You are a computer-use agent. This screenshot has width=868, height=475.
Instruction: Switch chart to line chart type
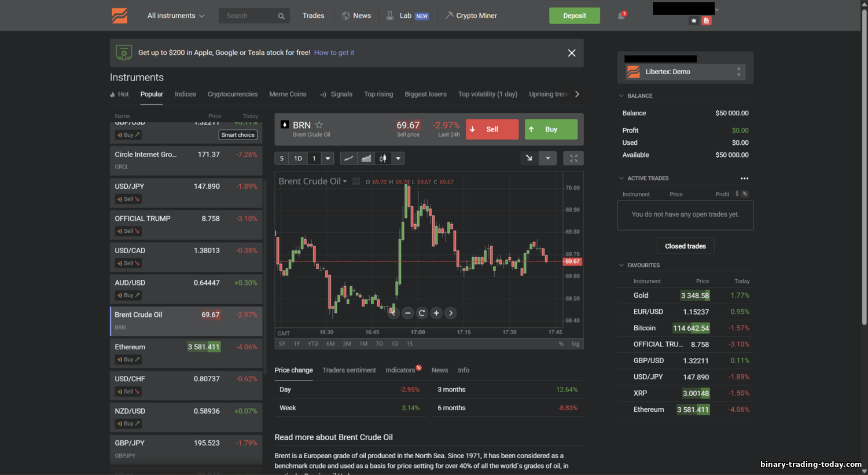(348, 158)
